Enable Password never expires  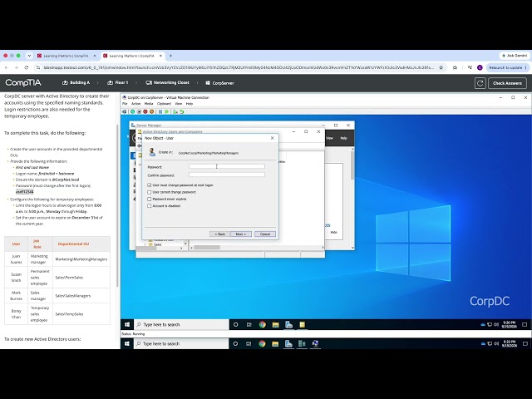[x=150, y=199]
